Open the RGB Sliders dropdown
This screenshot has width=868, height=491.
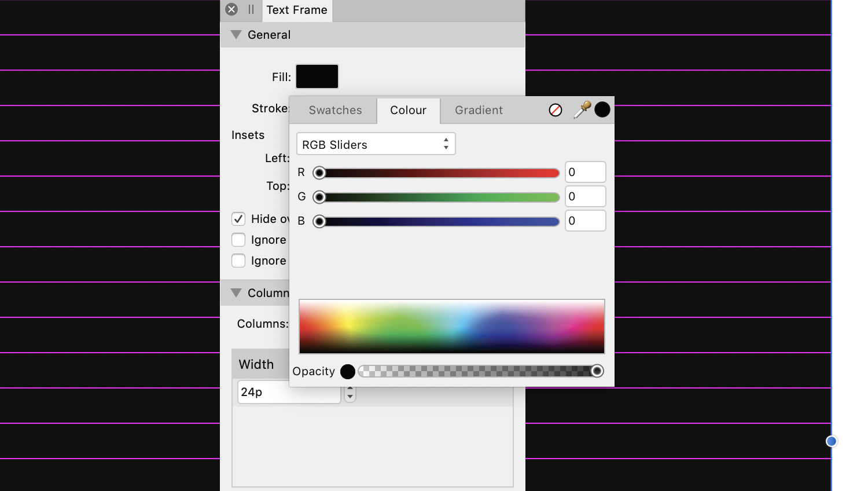pyautogui.click(x=376, y=144)
